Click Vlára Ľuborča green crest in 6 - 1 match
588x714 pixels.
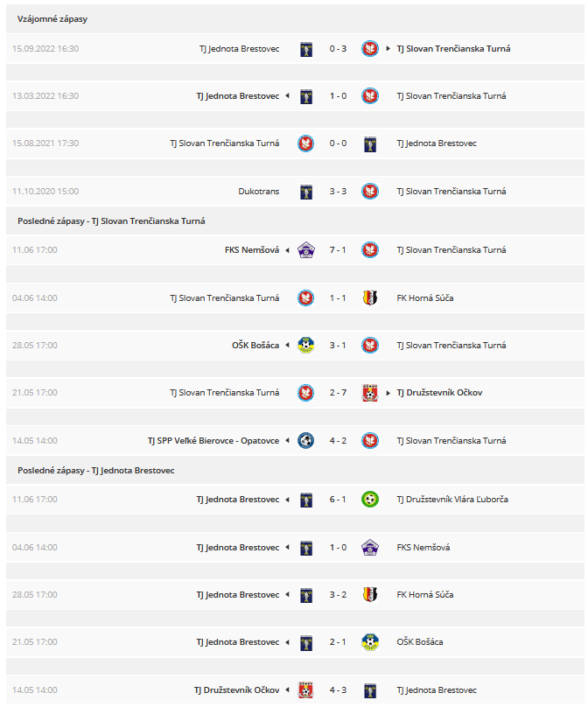(x=370, y=500)
